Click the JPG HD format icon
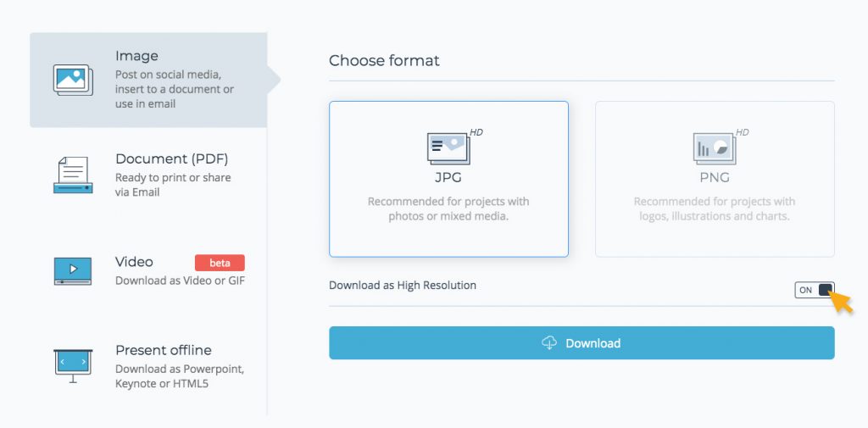Viewport: 868px width, 428px height. pyautogui.click(x=448, y=148)
